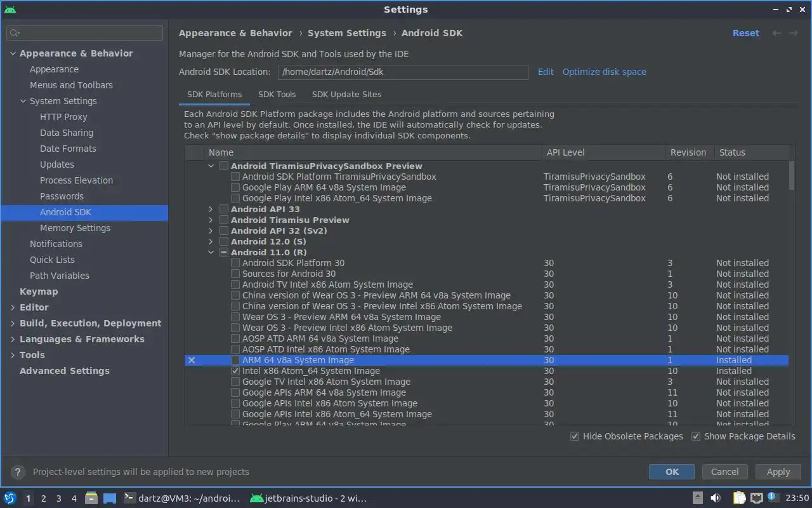
Task: Expand Android Tiramisu Preview group
Action: coord(211,220)
